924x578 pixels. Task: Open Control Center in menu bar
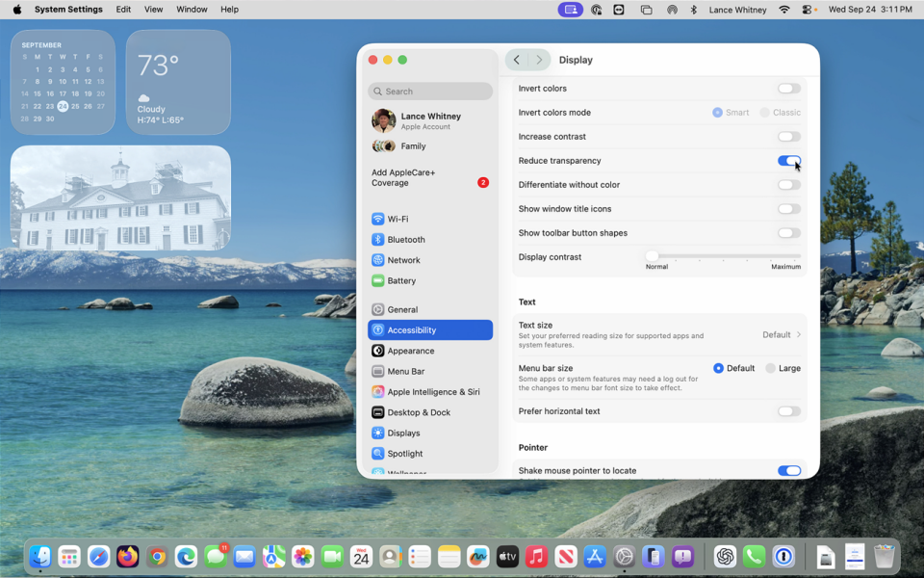click(808, 10)
